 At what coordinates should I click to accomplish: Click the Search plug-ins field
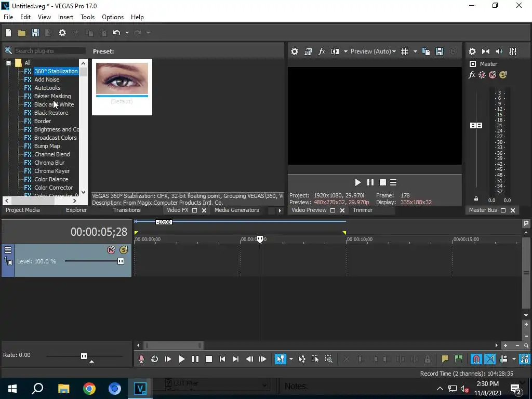49,51
